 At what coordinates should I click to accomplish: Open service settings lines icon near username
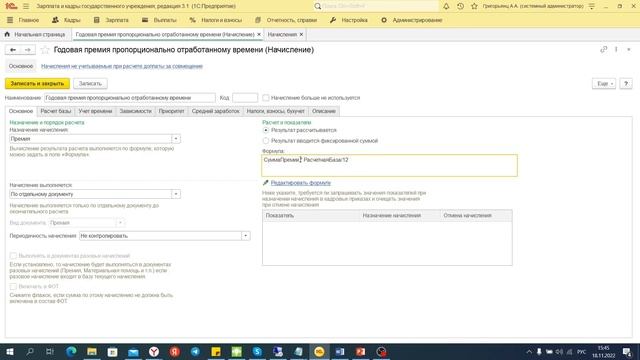coord(592,6)
